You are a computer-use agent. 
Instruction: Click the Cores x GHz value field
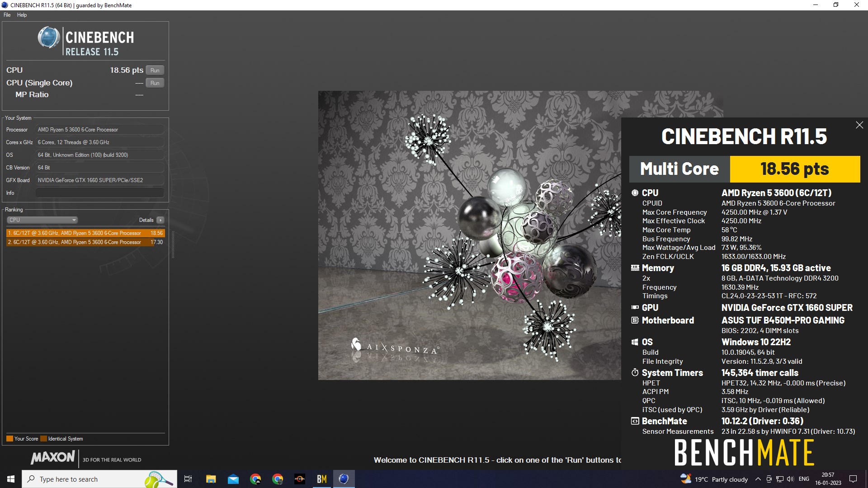[100, 142]
